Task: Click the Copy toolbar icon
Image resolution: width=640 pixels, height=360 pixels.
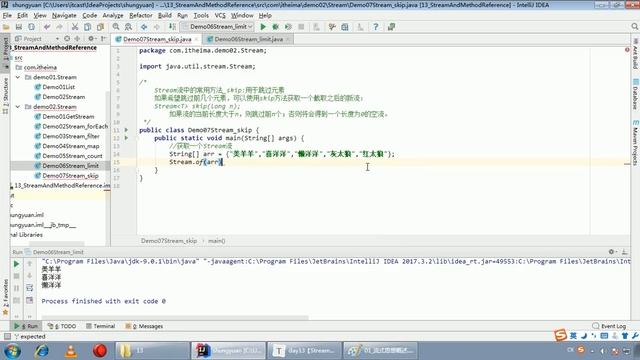Action: 87,27
